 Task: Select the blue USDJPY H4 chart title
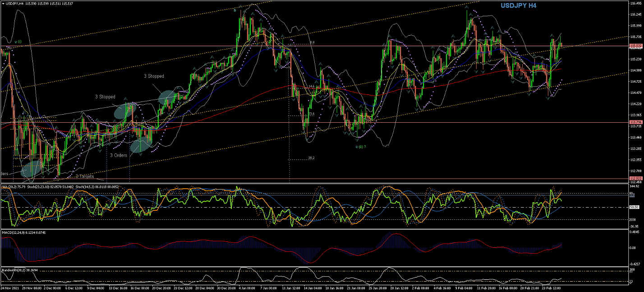[x=518, y=5]
